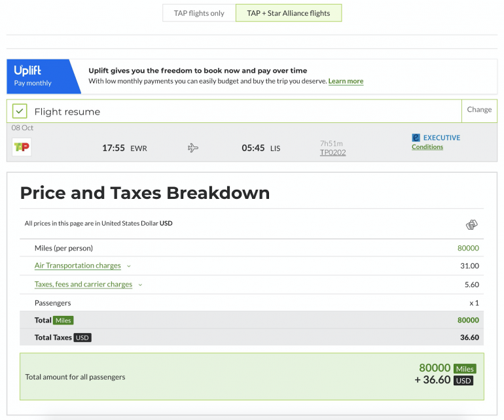Open the Executive fare Conditions link
The width and height of the screenshot is (504, 420).
(x=427, y=147)
